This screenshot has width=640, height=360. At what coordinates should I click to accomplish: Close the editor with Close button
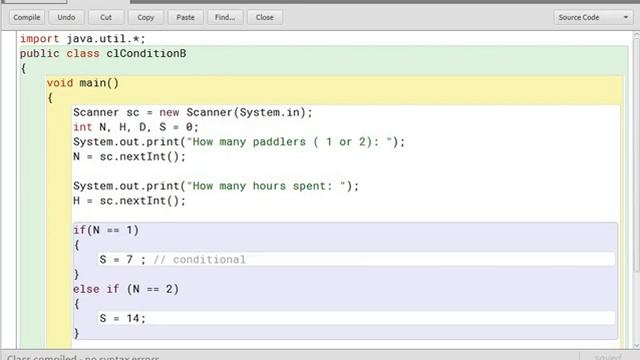point(264,18)
